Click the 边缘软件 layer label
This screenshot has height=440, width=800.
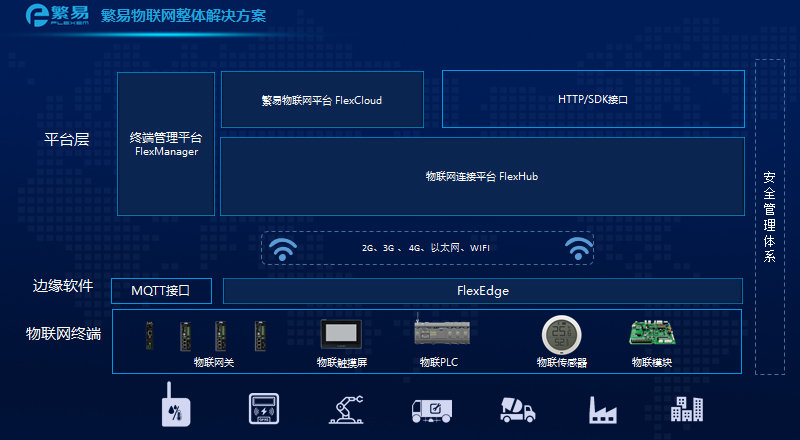[63, 286]
